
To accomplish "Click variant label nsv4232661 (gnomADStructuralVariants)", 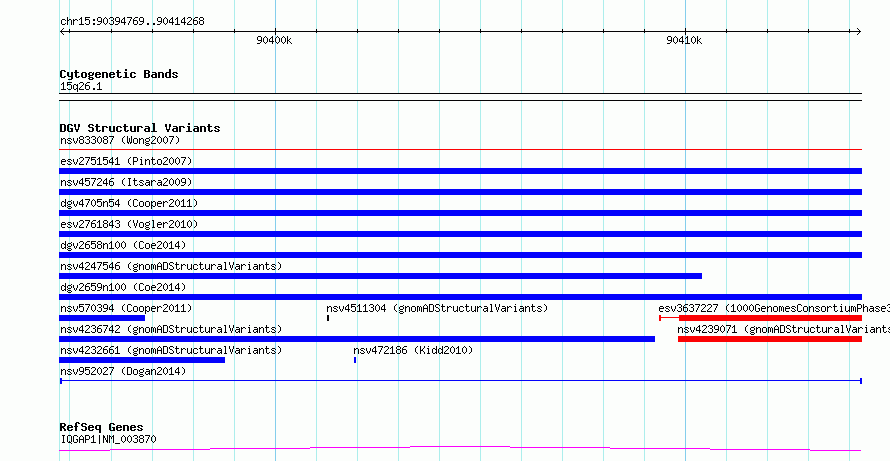I will [171, 350].
